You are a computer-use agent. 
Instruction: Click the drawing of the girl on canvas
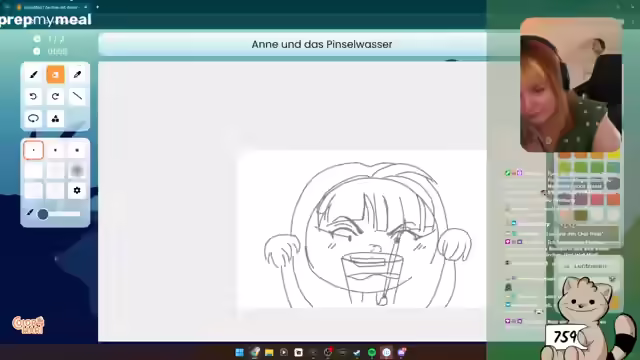coord(367,235)
